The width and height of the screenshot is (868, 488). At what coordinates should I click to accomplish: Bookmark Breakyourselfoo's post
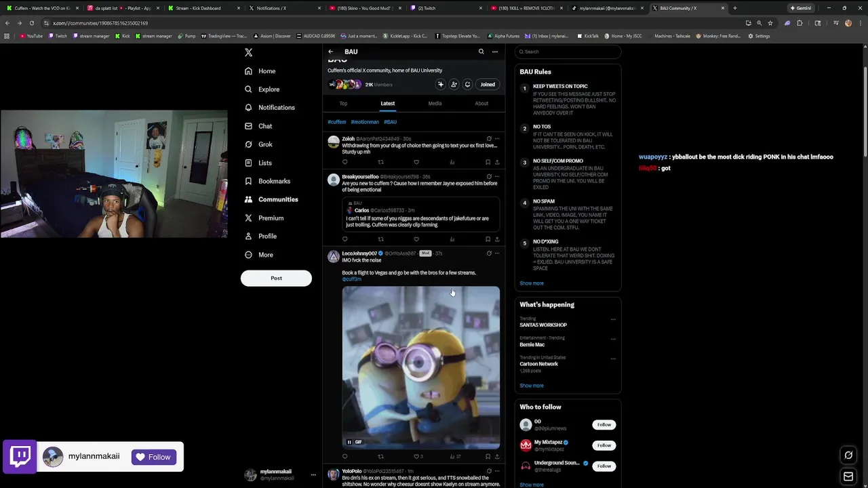(488, 239)
